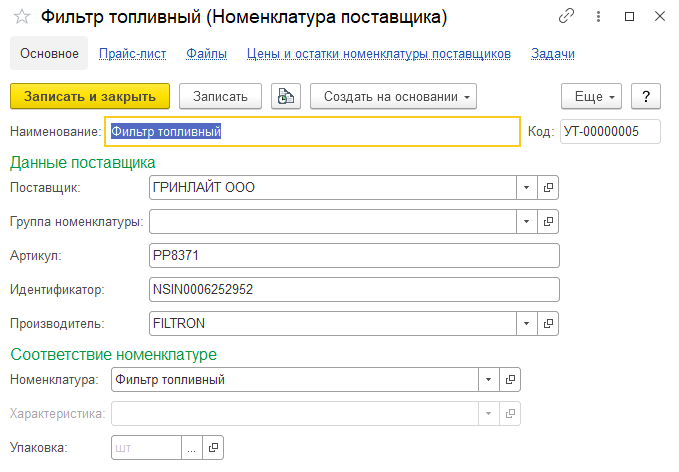Open the Поставщик record via its open icon
The width and height of the screenshot is (679, 472).
pos(548,187)
